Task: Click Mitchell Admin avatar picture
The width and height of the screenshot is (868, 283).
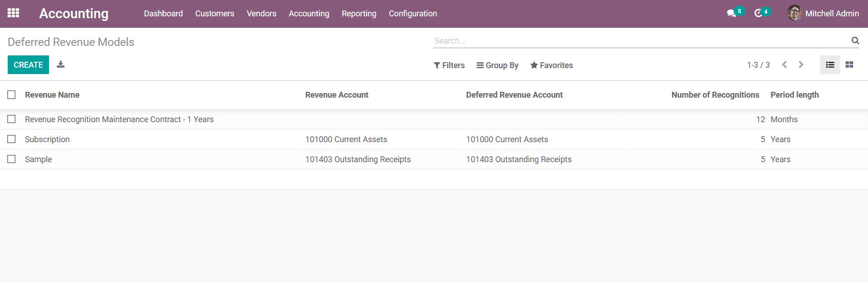Action: tap(795, 13)
